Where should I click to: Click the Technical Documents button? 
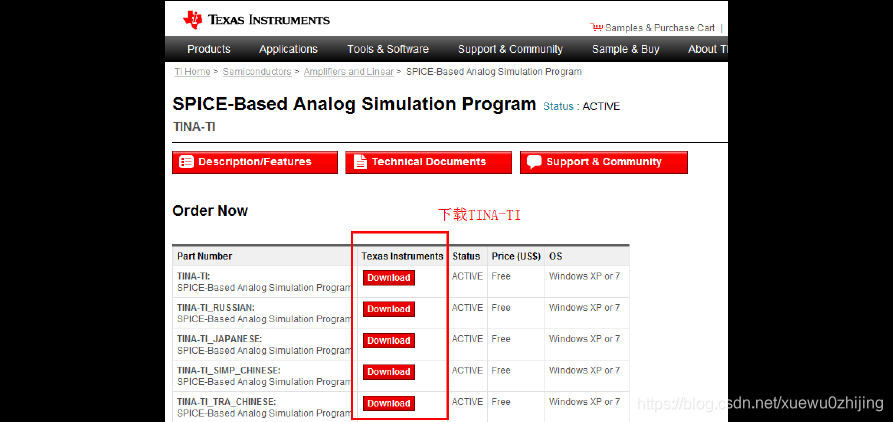pos(428,162)
